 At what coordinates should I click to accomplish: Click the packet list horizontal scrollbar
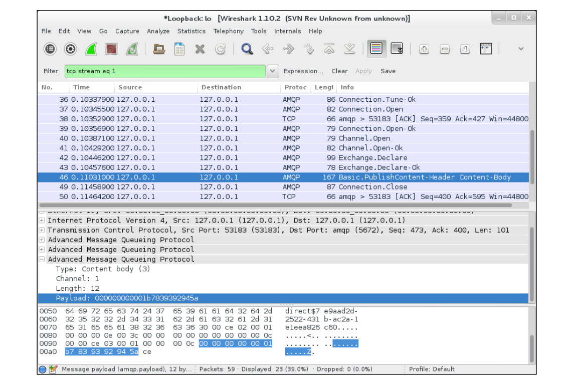tap(276, 205)
